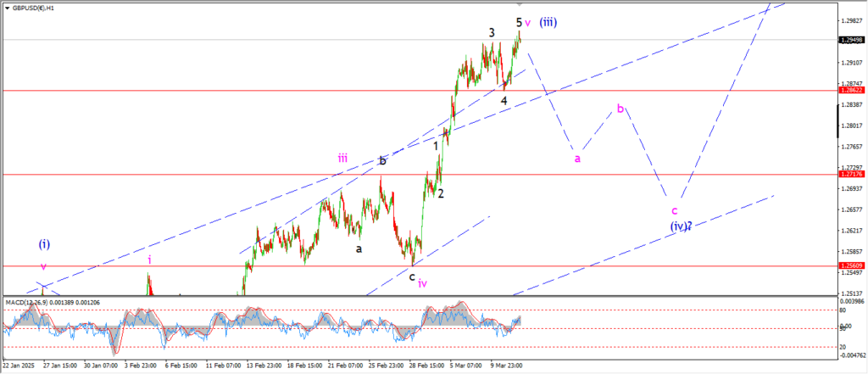This screenshot has width=868, height=374.
Task: Select the black wave label 5
Action: click(x=519, y=22)
